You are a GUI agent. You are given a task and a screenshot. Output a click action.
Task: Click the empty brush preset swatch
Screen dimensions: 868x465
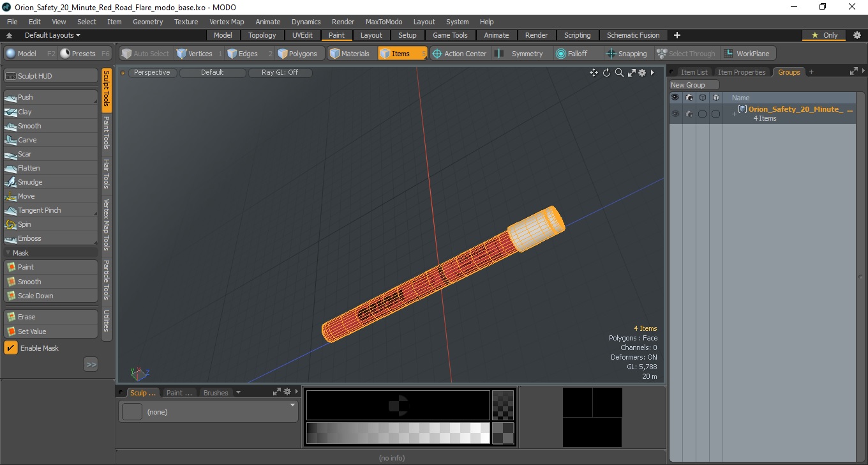coord(132,412)
